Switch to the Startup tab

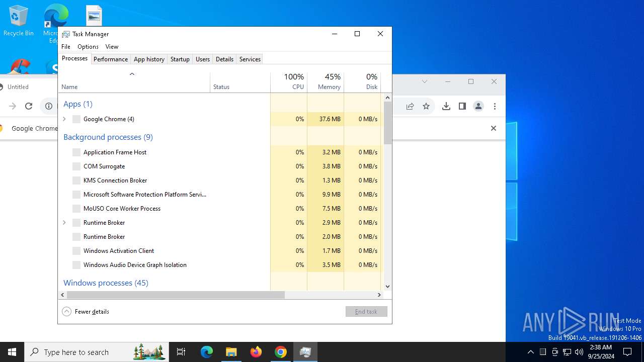click(180, 59)
